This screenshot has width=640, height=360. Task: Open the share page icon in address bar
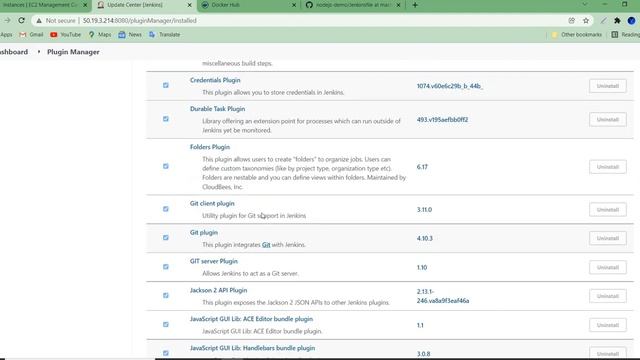571,20
